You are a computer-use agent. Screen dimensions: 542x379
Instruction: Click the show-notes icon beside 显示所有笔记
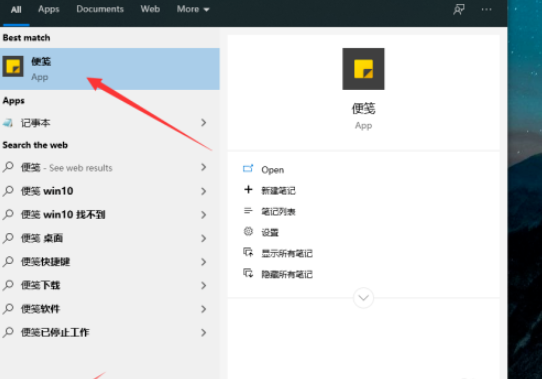tap(248, 252)
